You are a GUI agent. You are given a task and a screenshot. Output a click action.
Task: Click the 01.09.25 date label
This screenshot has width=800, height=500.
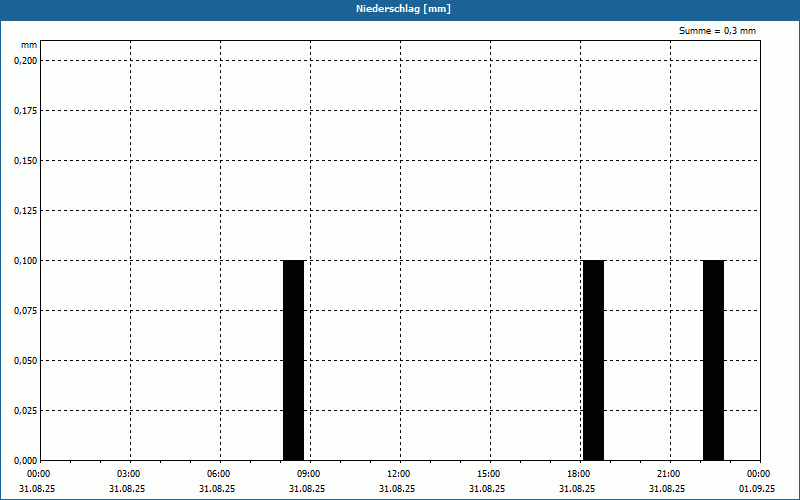pos(757,489)
